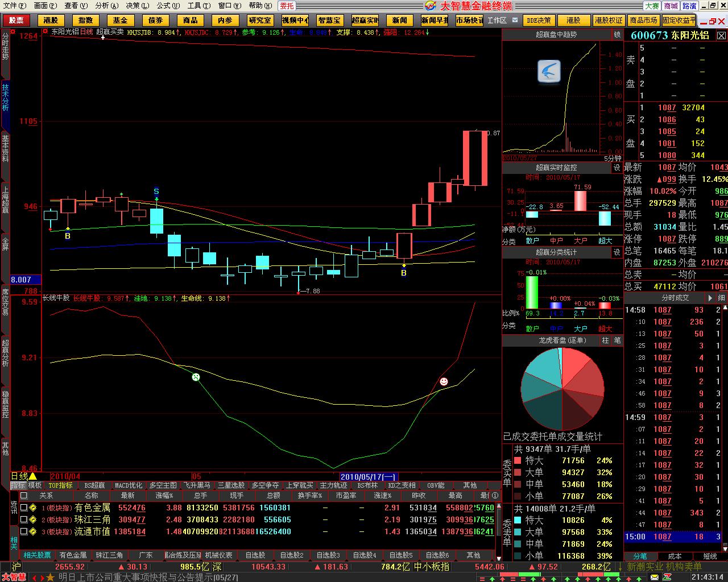The image size is (728, 582).
Task: Open the 文件 menu
Action: click(x=14, y=6)
